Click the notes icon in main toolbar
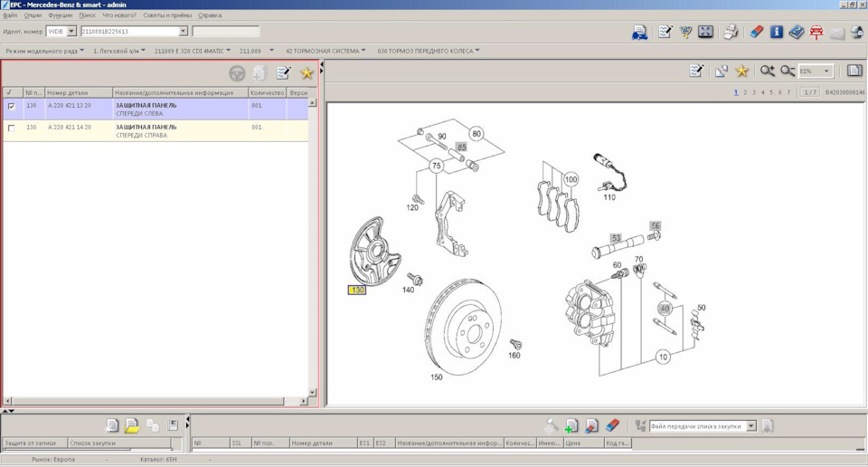 point(665,33)
